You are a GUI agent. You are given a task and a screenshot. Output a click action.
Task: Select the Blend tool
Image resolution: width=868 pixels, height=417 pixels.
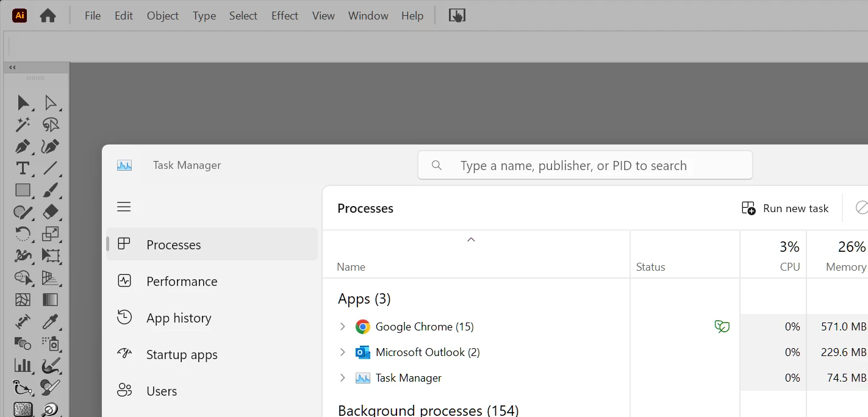click(23, 343)
